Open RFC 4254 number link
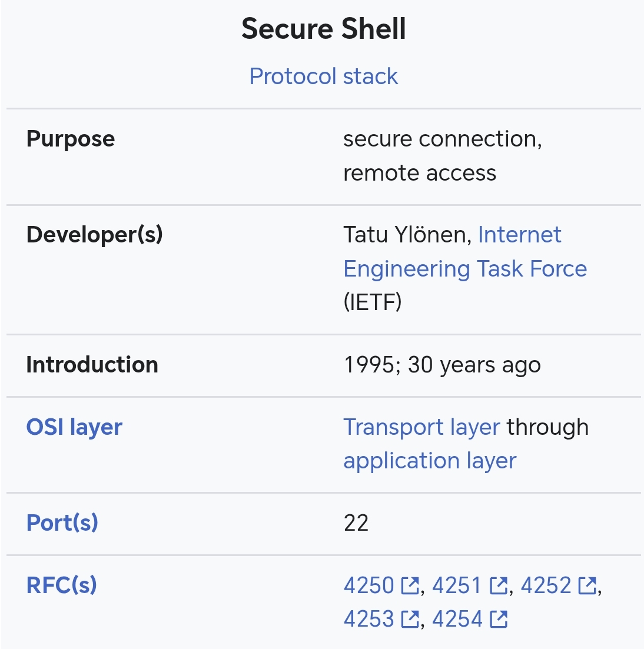 pyautogui.click(x=457, y=620)
